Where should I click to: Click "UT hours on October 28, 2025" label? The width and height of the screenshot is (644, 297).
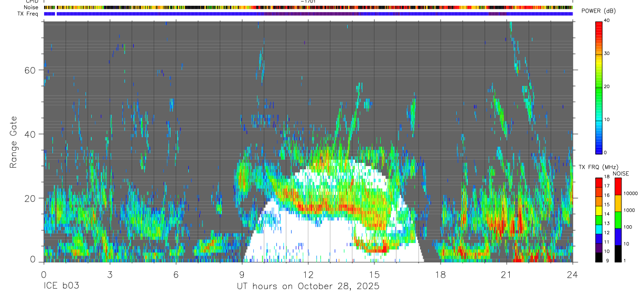pos(308,287)
